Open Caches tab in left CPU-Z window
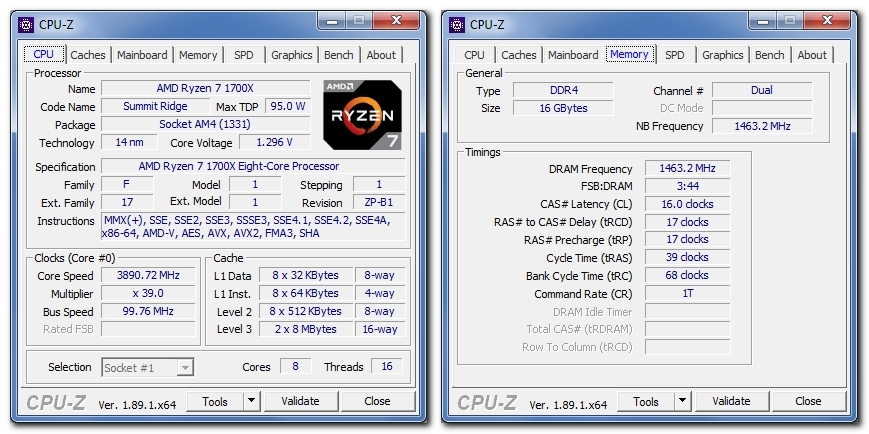869x434 pixels. (88, 55)
